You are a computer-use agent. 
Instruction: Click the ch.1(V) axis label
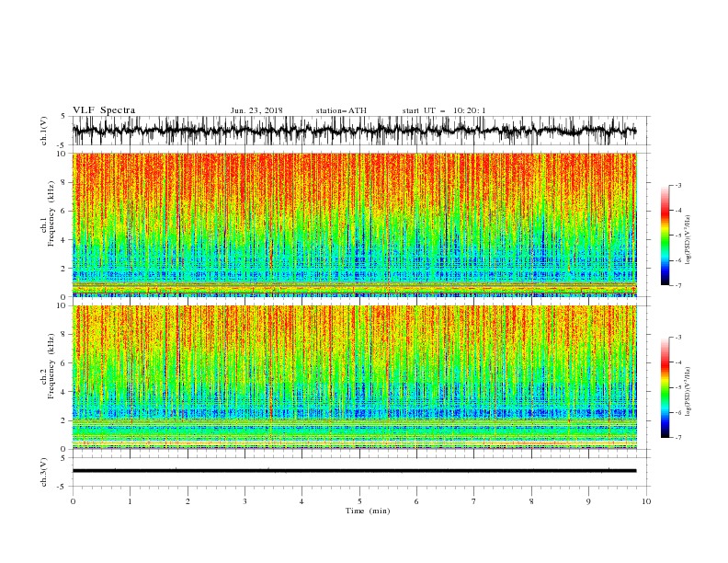(x=44, y=130)
